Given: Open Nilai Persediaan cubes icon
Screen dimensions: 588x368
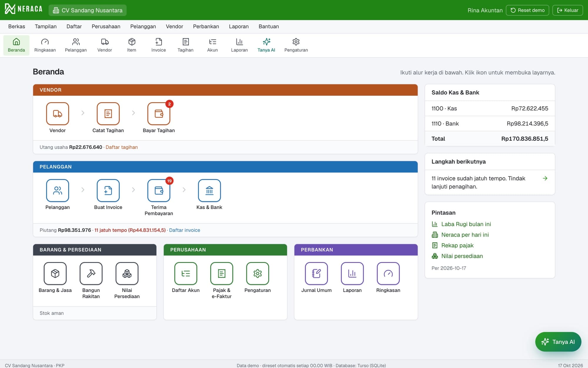Looking at the screenshot, I should tap(127, 273).
